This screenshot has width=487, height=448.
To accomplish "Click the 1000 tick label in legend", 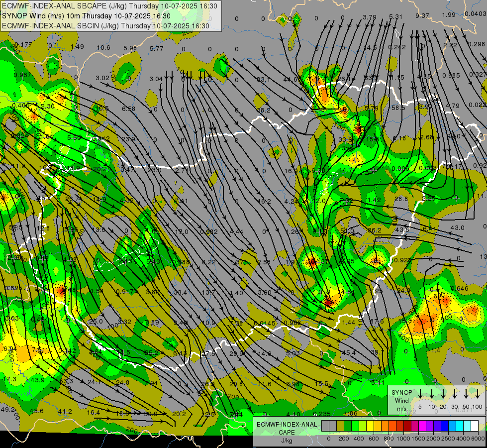I will tap(404, 439).
